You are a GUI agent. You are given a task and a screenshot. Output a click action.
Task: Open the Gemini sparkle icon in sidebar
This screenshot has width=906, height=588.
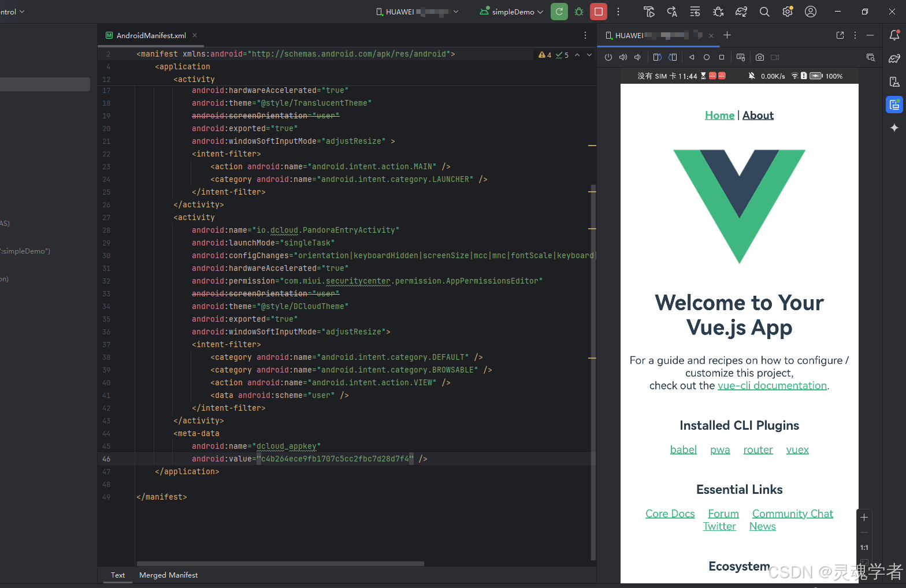click(x=894, y=128)
